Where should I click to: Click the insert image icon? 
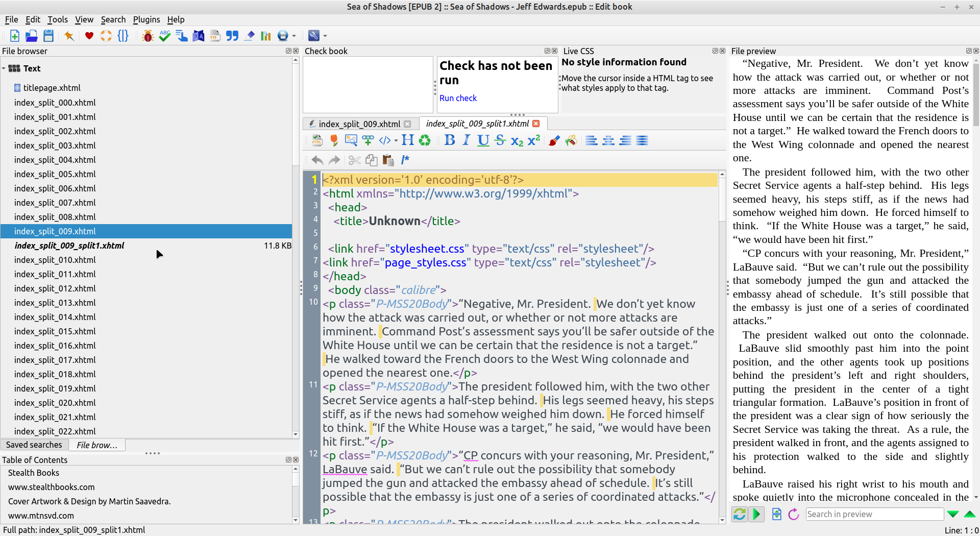(x=351, y=140)
